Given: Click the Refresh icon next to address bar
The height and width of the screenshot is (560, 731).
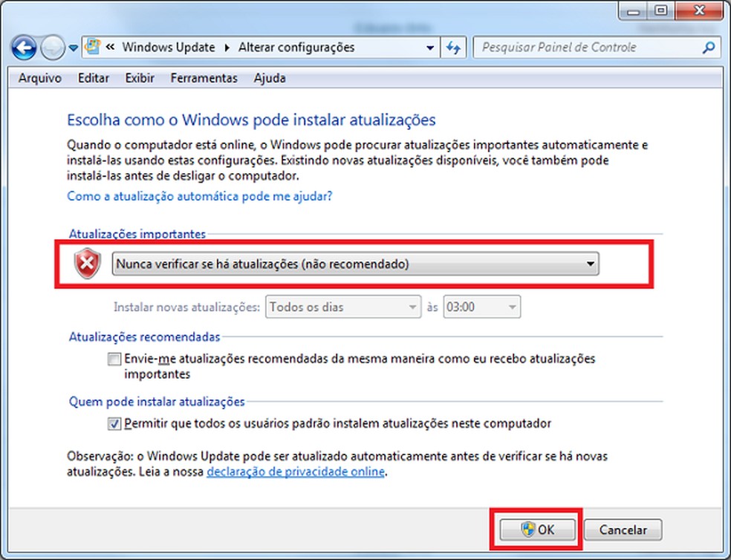Looking at the screenshot, I should click(454, 47).
